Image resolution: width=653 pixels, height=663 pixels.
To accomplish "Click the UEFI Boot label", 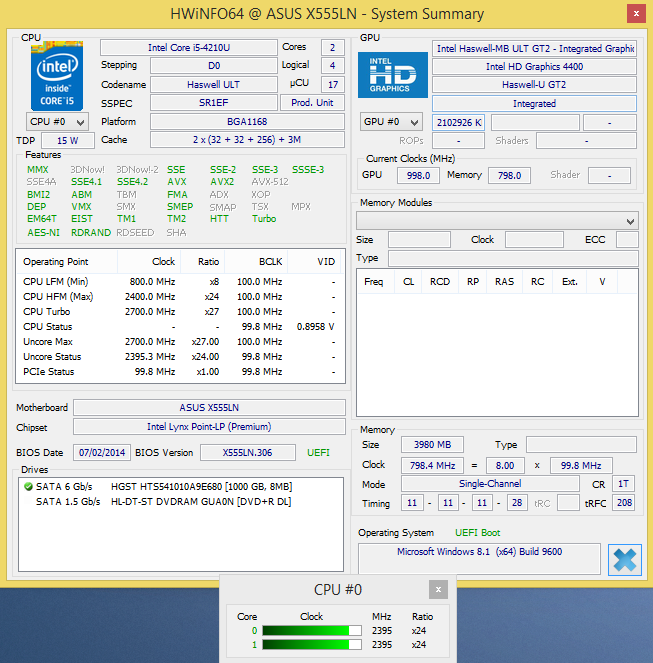I will click(x=477, y=533).
